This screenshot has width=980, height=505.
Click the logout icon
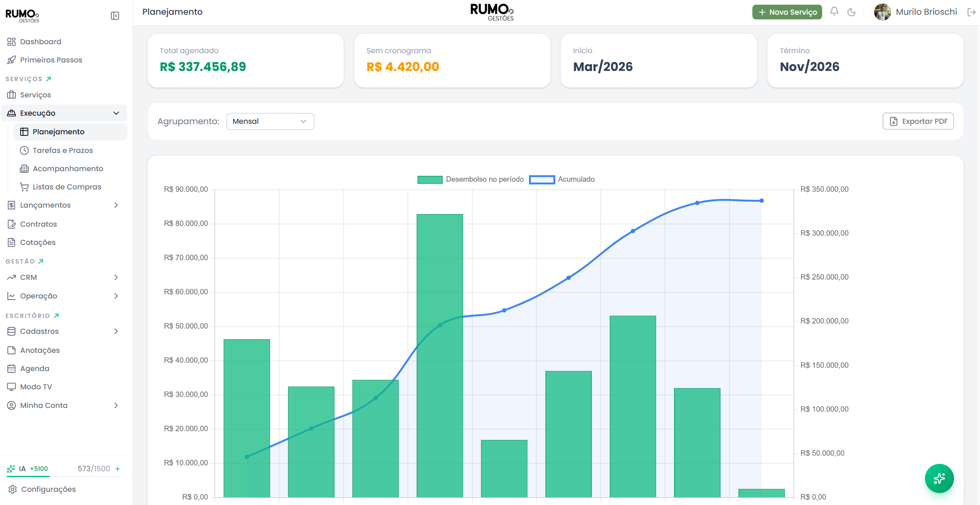971,12
